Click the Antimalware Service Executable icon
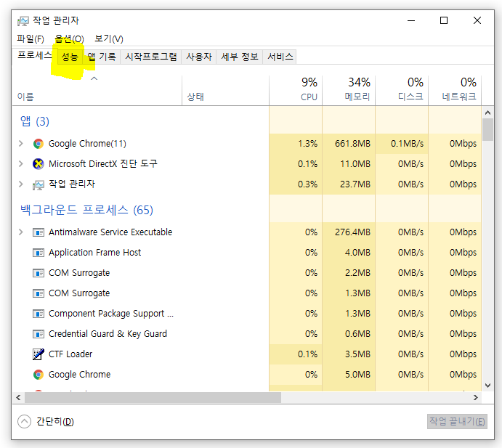Image resolution: width=502 pixels, height=448 pixels. pos(39,232)
